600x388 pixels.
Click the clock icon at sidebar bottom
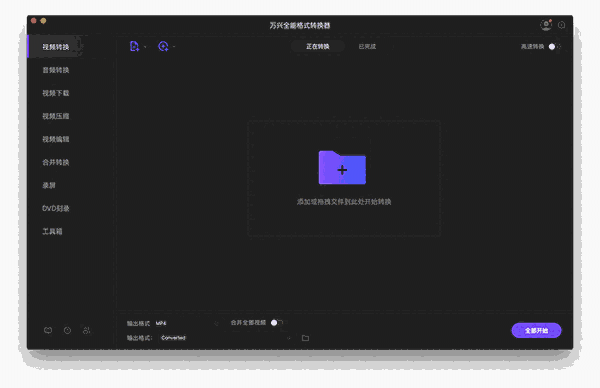[67, 330]
